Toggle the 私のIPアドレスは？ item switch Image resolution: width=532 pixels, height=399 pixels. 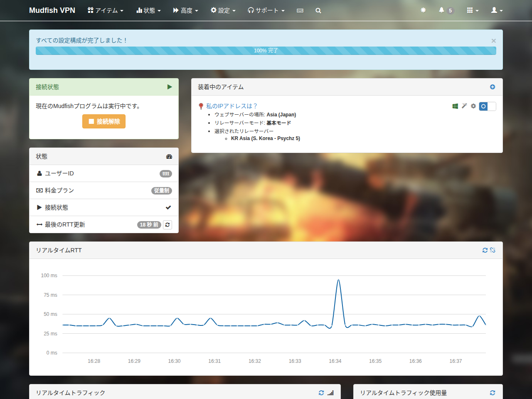coord(488,106)
